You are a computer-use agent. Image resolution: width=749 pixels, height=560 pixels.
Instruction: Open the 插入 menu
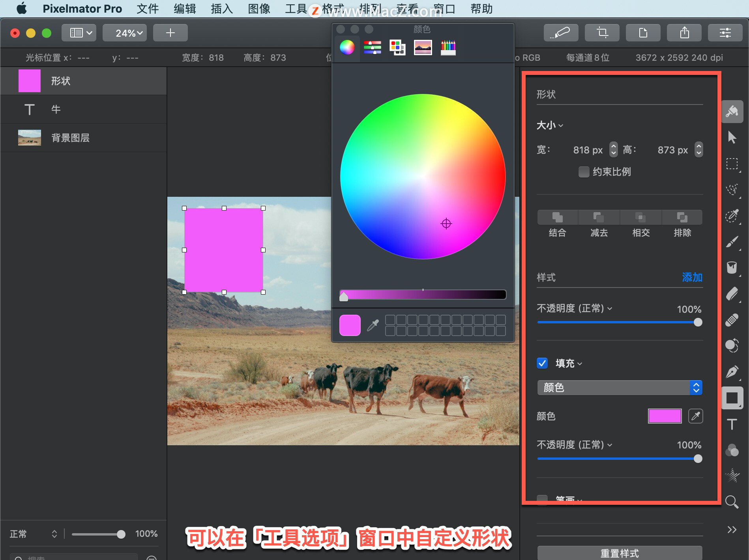coord(222,9)
